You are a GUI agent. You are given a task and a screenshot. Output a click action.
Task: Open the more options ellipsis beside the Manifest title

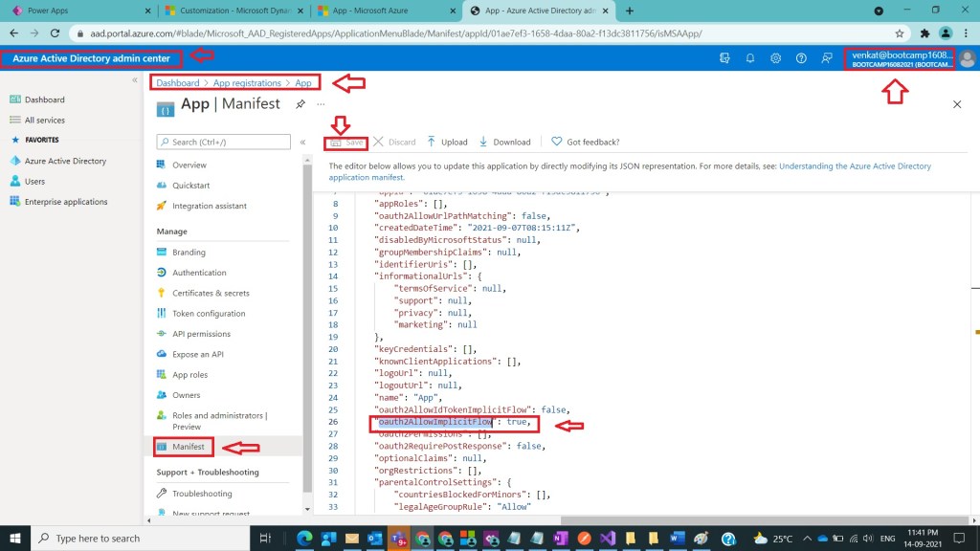pyautogui.click(x=321, y=104)
